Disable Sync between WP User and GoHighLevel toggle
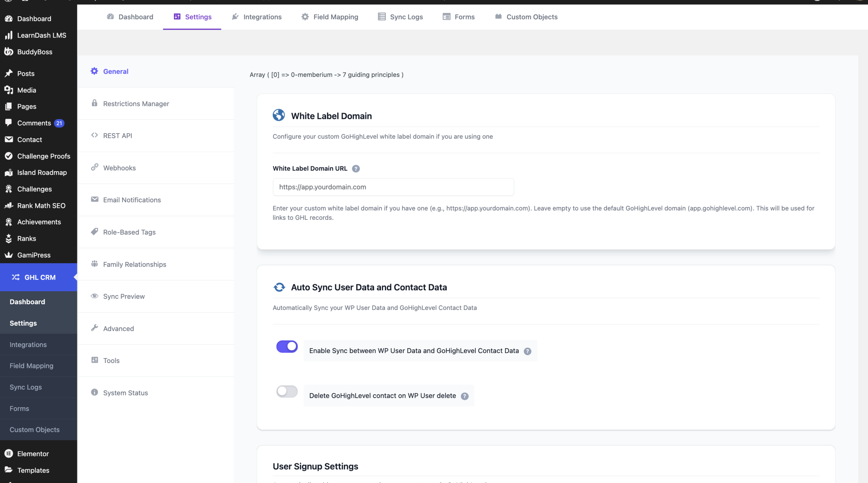Viewport: 868px width, 483px height. click(x=287, y=347)
